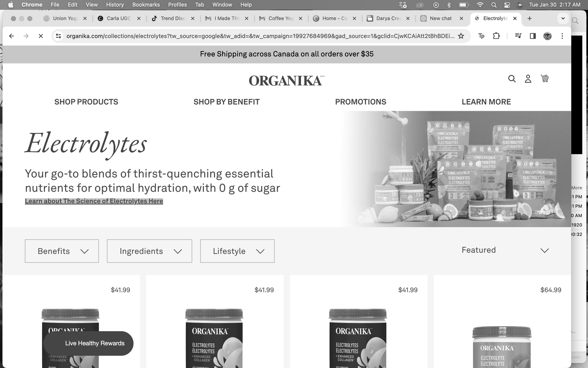Follow the Science of Electrolytes link
Screen dimensions: 588x368
[94, 201]
